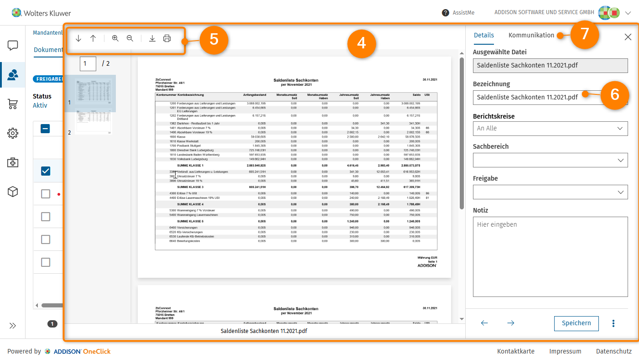Toggle the select-all header checkbox
Screen dimensions: 639x364
46,129
